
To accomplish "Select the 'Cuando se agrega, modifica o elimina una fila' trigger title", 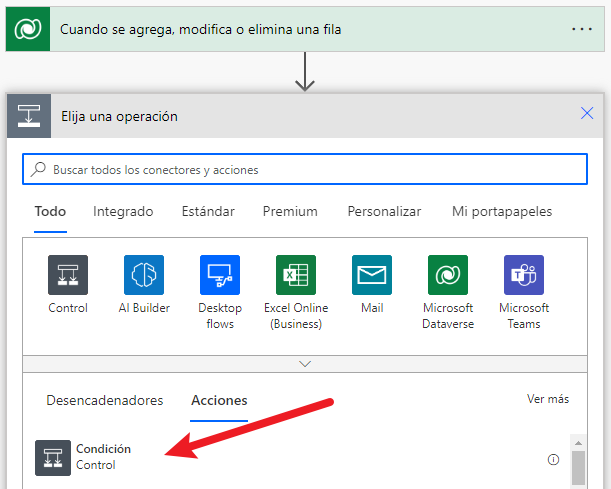I will point(201,30).
